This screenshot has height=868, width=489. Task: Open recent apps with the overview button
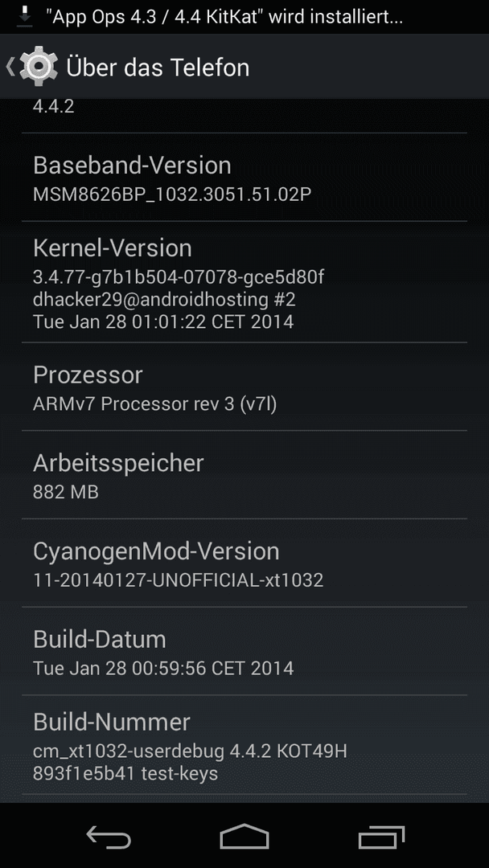pyautogui.click(x=381, y=837)
